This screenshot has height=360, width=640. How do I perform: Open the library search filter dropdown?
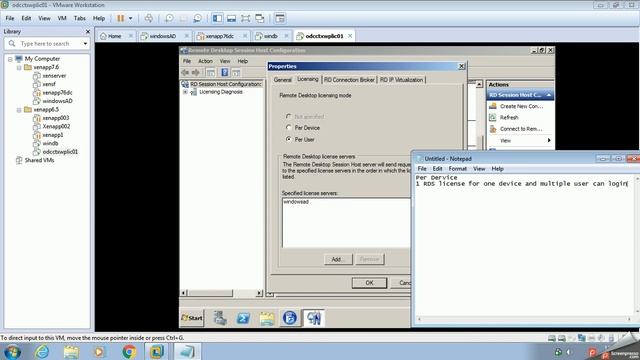pos(85,43)
